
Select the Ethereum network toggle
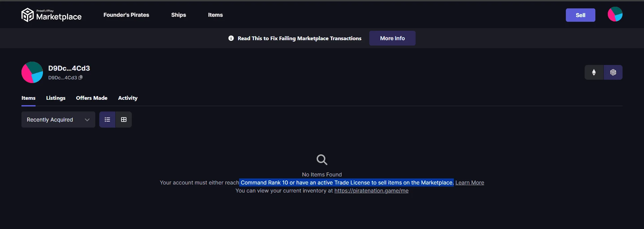tap(594, 72)
